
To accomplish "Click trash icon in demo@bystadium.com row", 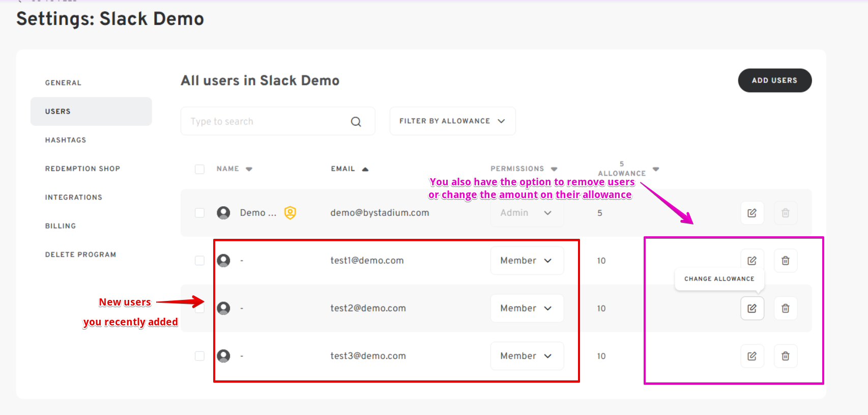I will pyautogui.click(x=786, y=213).
